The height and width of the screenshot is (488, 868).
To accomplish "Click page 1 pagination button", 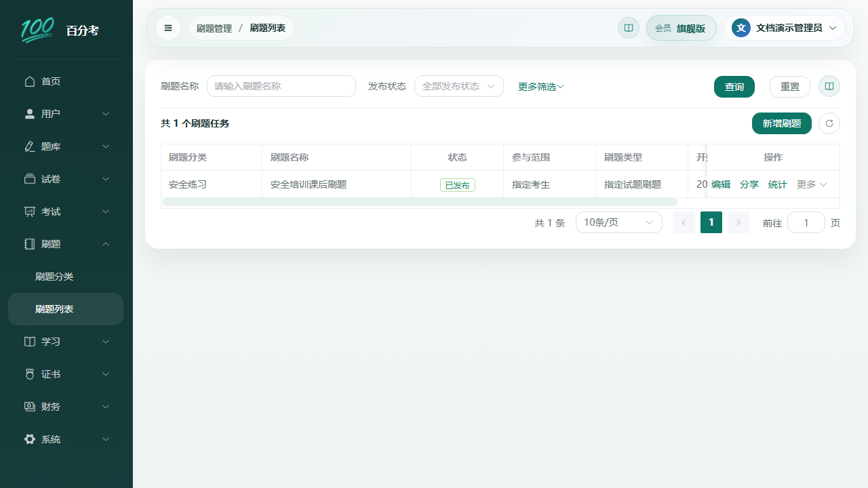I will coord(711,222).
